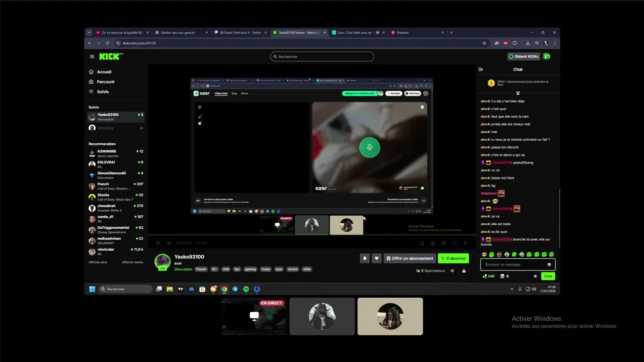Open Chrome downloads icon

point(528,43)
